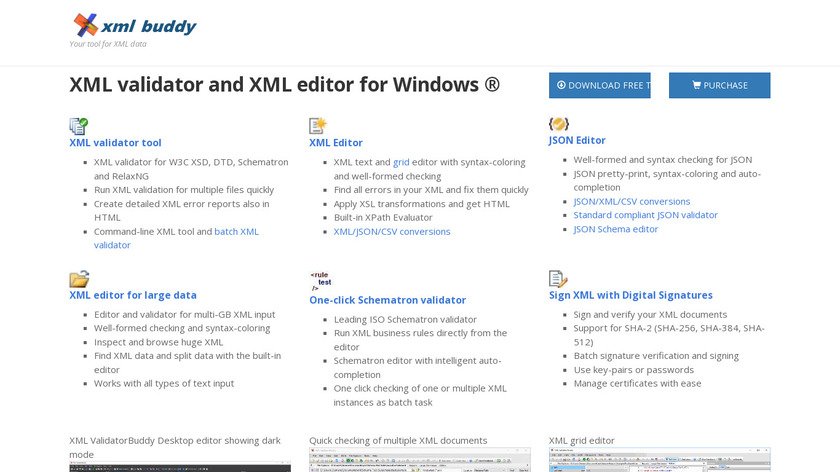Open the XML Editor heading link
The image size is (840, 472).
click(x=336, y=143)
